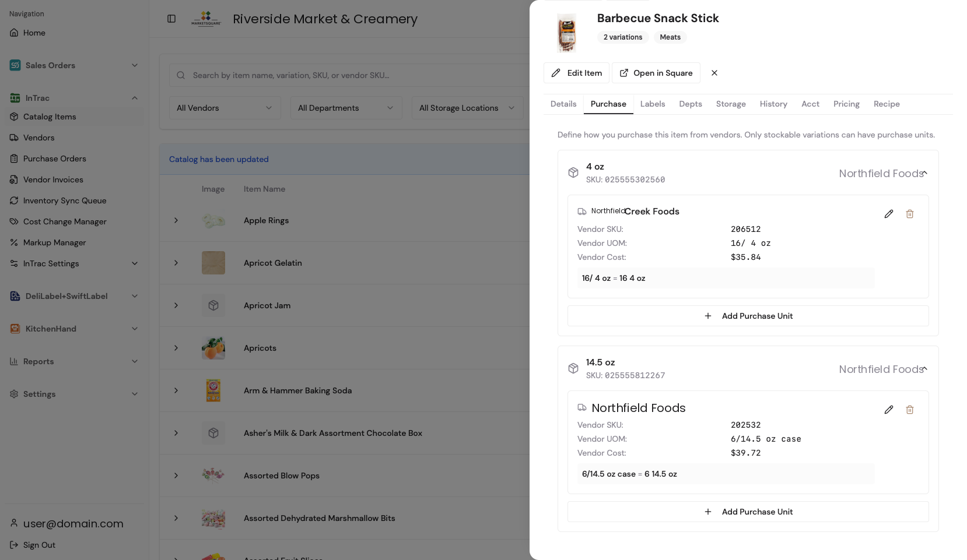Collapse the InTrac section

pyautogui.click(x=135, y=98)
